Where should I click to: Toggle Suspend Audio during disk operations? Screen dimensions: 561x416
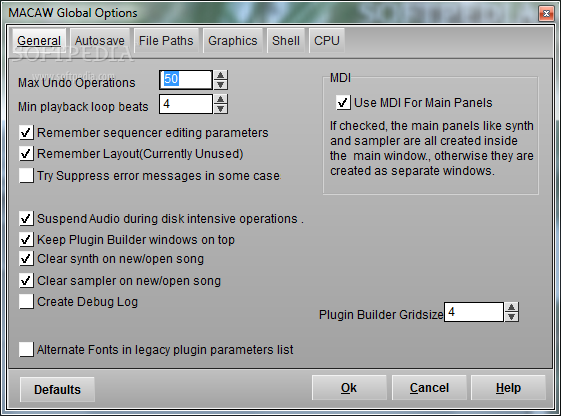tap(26, 218)
